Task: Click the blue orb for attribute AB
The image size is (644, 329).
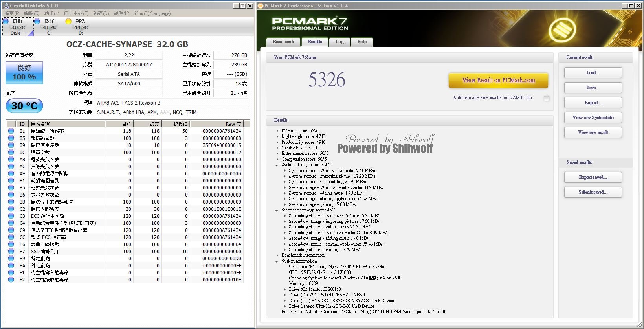Action: coord(11,160)
